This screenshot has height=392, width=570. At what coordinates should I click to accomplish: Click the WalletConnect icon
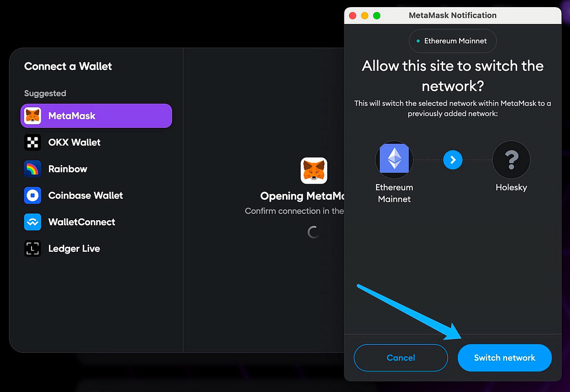click(x=33, y=222)
